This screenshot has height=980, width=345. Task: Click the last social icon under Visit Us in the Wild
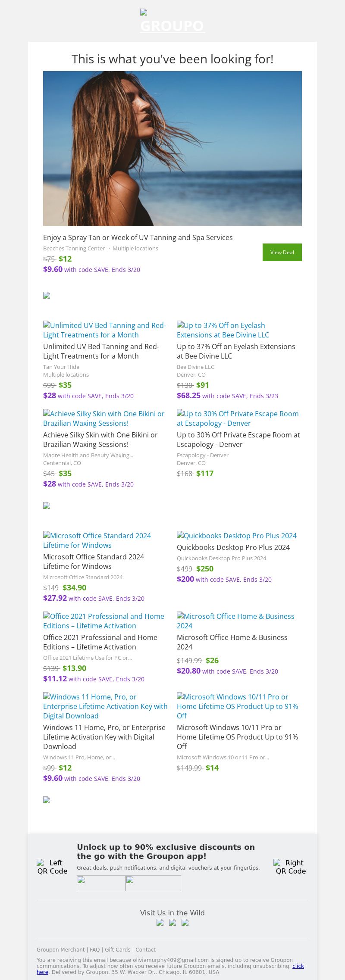(185, 922)
